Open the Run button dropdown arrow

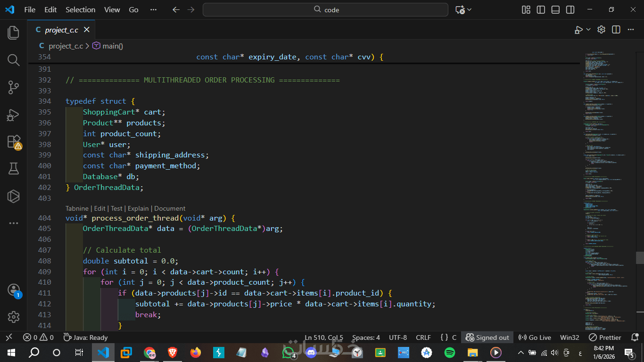pos(588,30)
